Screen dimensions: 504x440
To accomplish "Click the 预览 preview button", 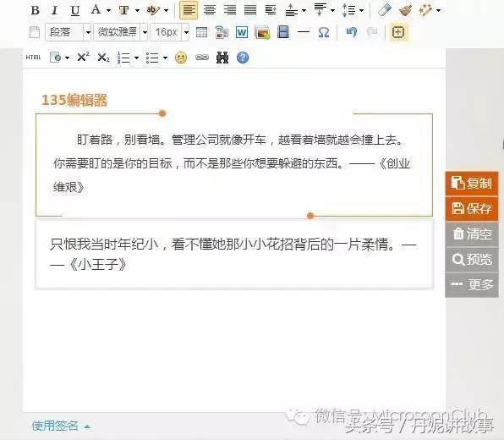I will click(x=472, y=259).
